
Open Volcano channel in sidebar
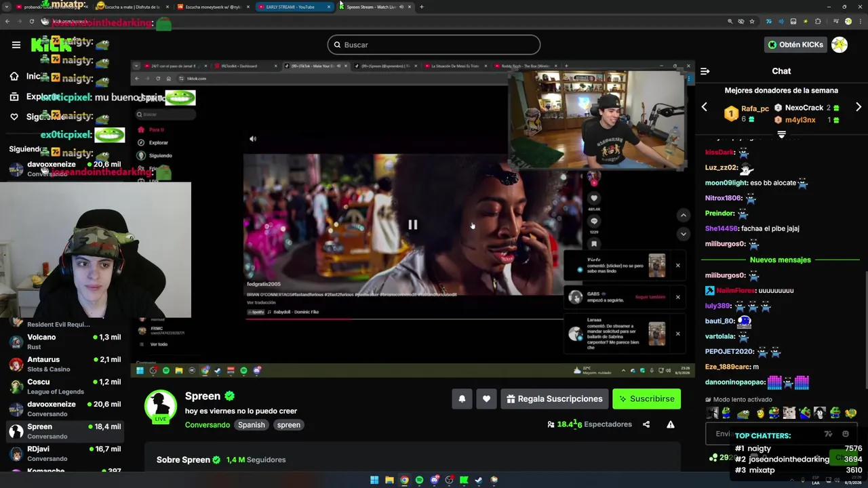(x=64, y=342)
